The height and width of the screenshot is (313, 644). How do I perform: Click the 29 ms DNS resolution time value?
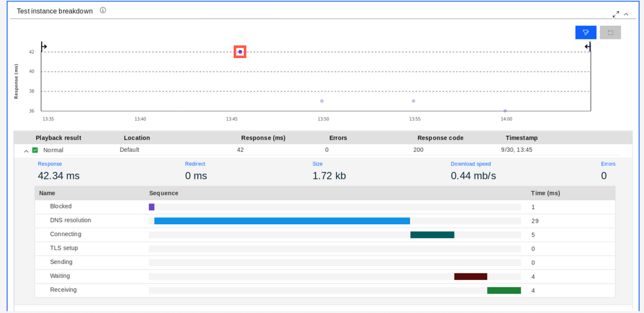pyautogui.click(x=535, y=221)
